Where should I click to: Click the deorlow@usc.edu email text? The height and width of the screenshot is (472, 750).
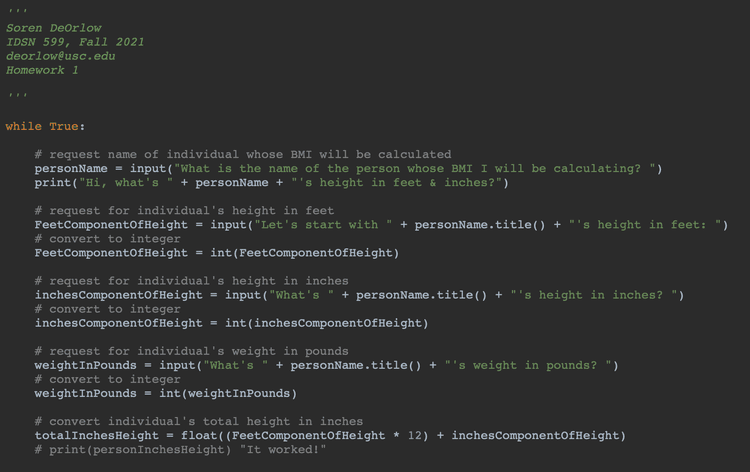(61, 56)
